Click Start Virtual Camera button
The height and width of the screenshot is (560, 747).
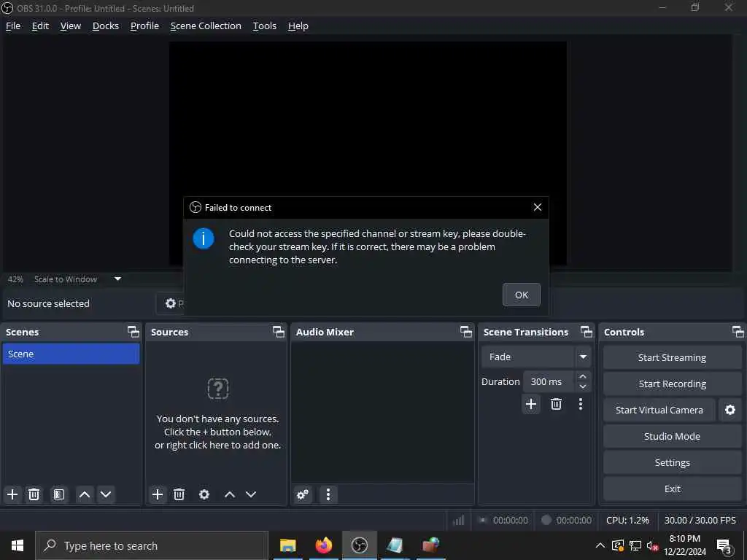pyautogui.click(x=659, y=410)
